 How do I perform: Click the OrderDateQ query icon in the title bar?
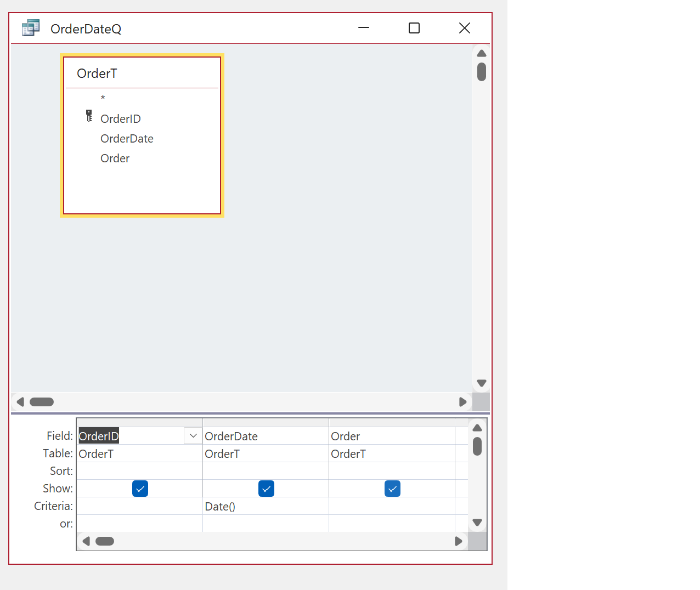pos(31,27)
